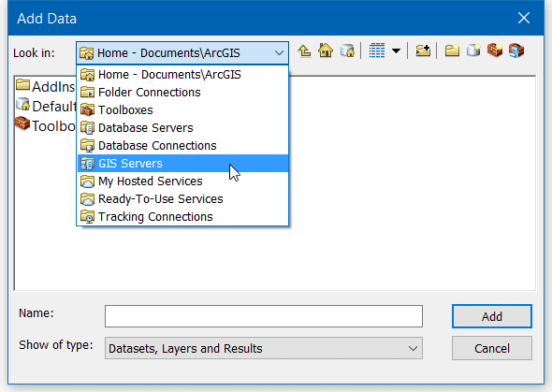This screenshot has height=392, width=552.
Task: Open the view options dropdown arrow
Action: pyautogui.click(x=396, y=51)
